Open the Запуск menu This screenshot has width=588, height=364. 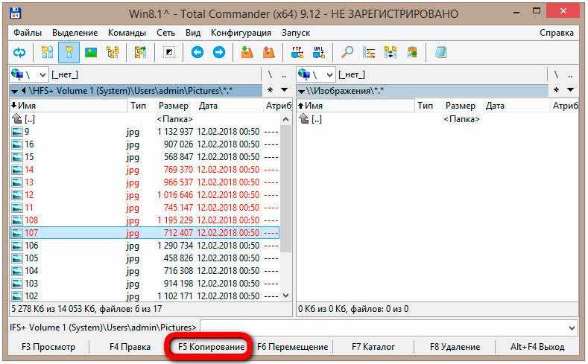click(296, 33)
